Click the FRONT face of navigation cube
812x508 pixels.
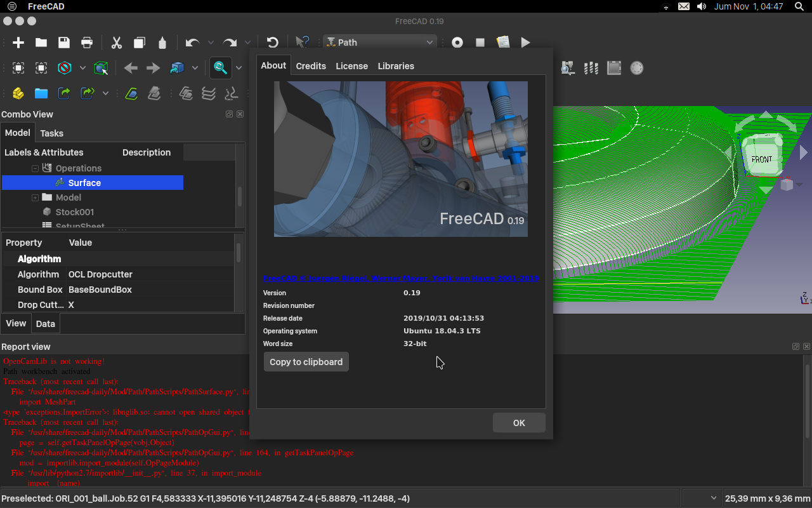(x=762, y=159)
